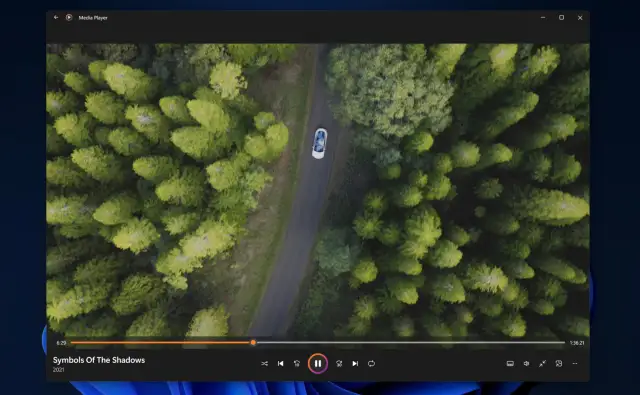
Task: Go back using the title bar arrow
Action: click(56, 18)
